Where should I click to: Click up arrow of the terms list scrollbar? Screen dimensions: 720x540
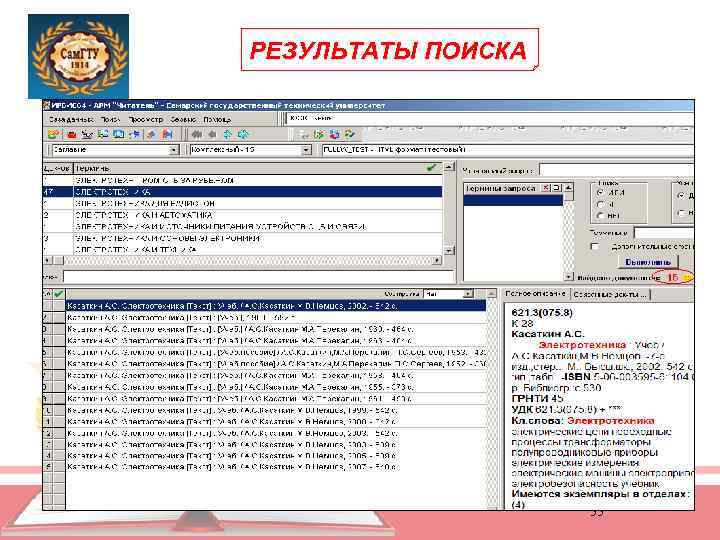(x=449, y=167)
